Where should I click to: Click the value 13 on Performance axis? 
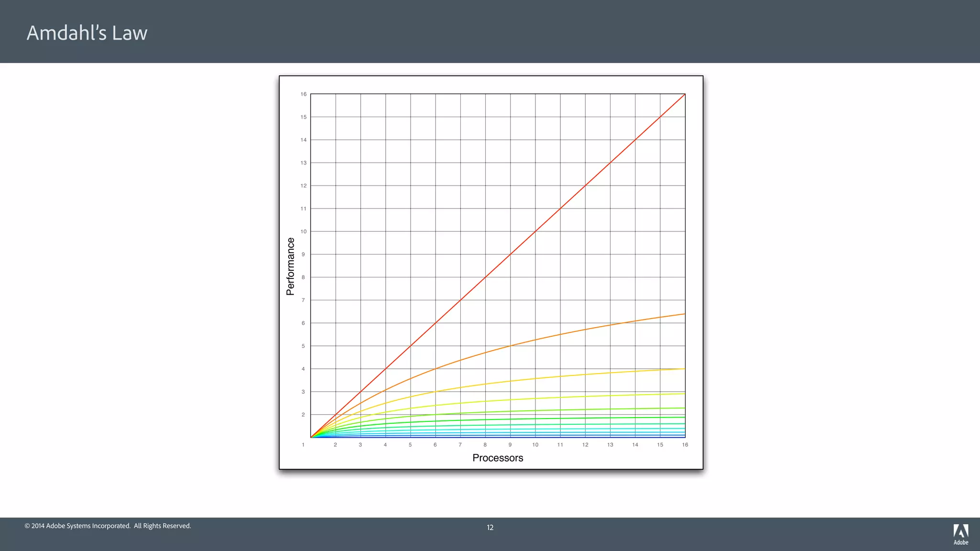pos(303,163)
